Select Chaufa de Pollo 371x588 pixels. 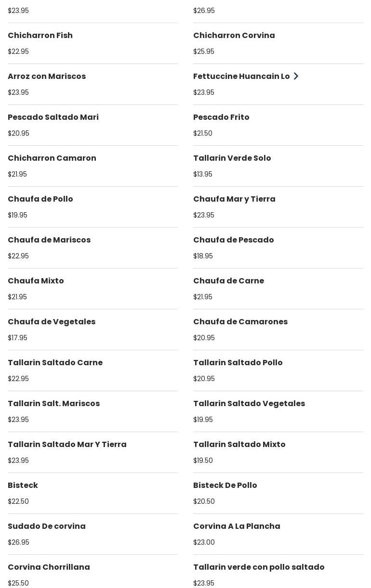click(40, 199)
